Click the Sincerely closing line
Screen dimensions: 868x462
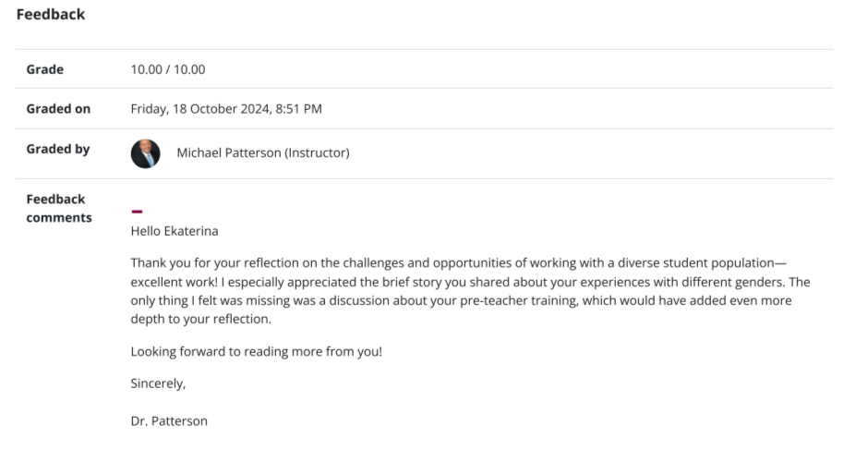(158, 383)
